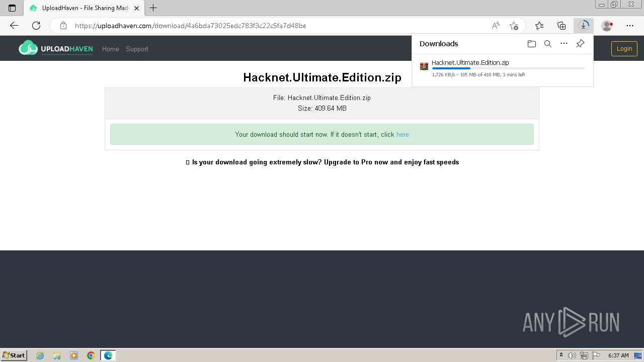
Task: Click the Show desktop button
Action: point(638,355)
